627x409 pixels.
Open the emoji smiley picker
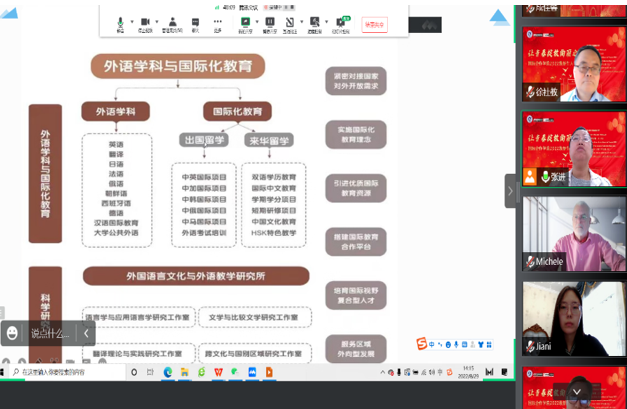click(x=12, y=333)
